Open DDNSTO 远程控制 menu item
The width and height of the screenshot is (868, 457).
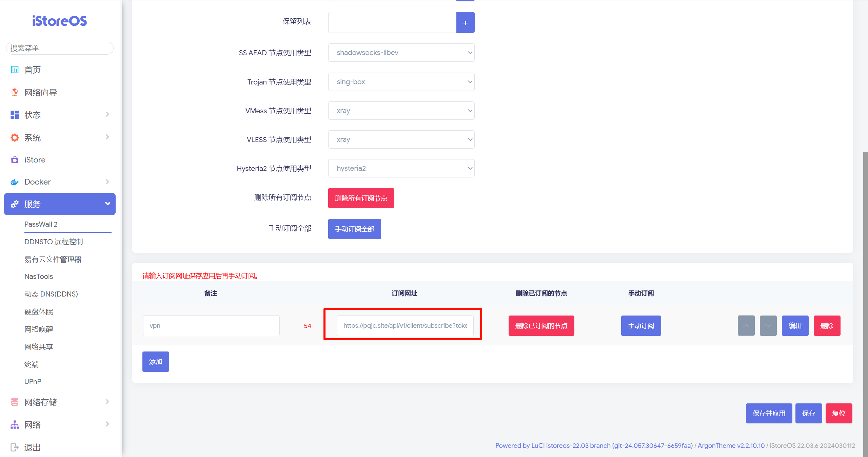point(54,242)
